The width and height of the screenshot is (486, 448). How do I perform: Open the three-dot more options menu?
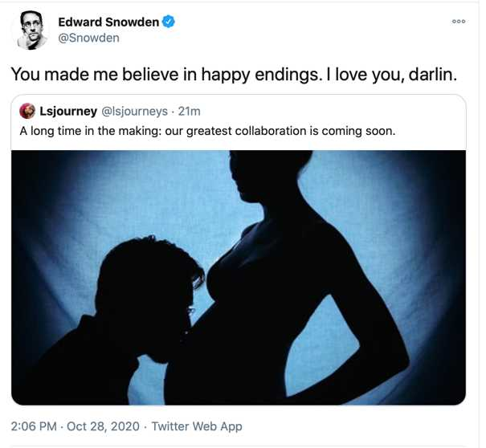click(459, 22)
